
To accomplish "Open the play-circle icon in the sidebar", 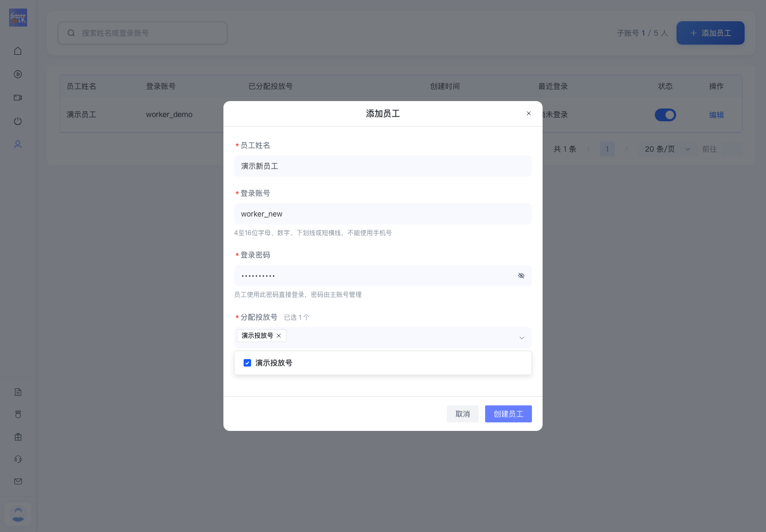I will (x=18, y=74).
